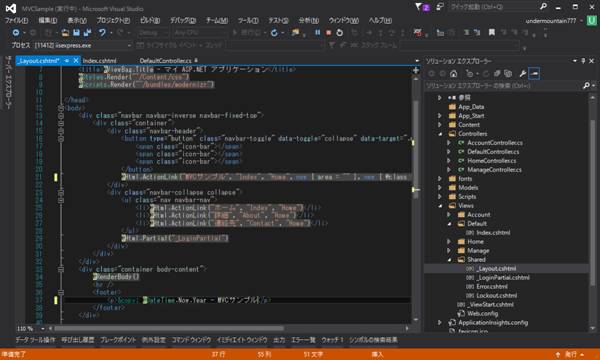Click the feedback icon beside notifications

[440, 7]
